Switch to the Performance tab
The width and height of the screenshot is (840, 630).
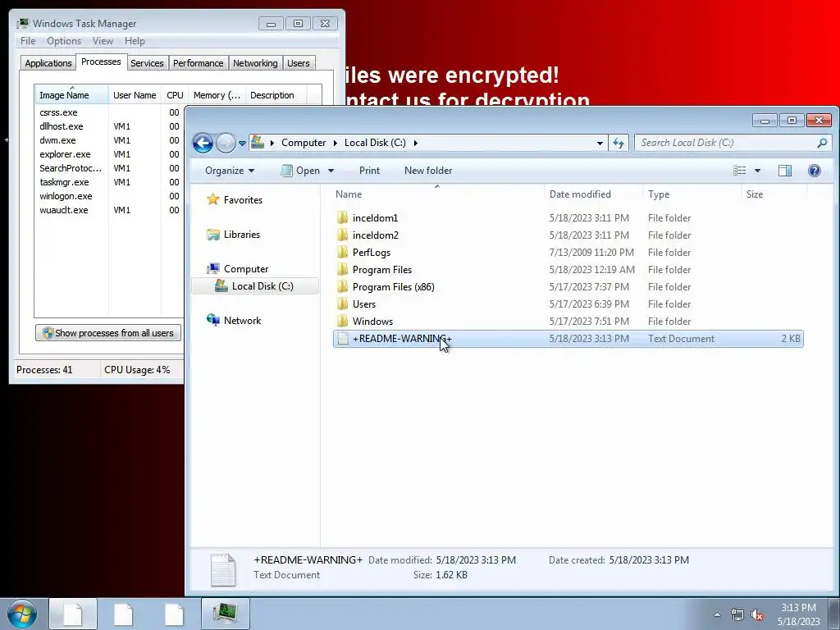pyautogui.click(x=199, y=63)
